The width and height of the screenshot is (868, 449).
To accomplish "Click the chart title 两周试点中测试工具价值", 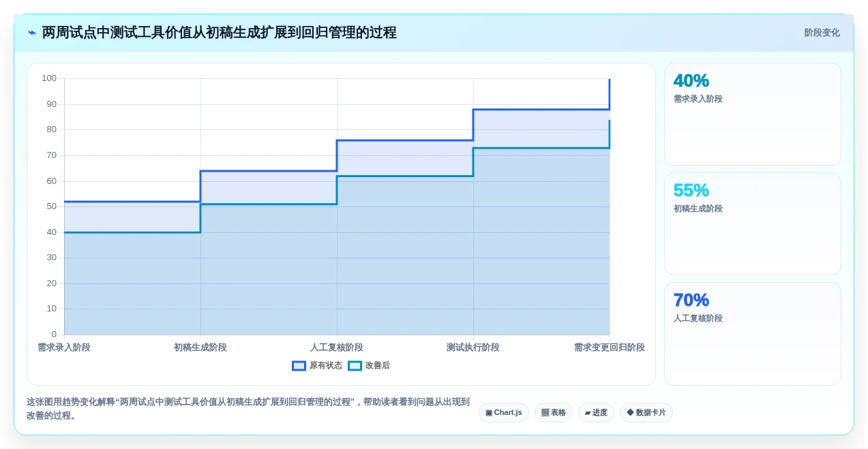I will coord(219,33).
